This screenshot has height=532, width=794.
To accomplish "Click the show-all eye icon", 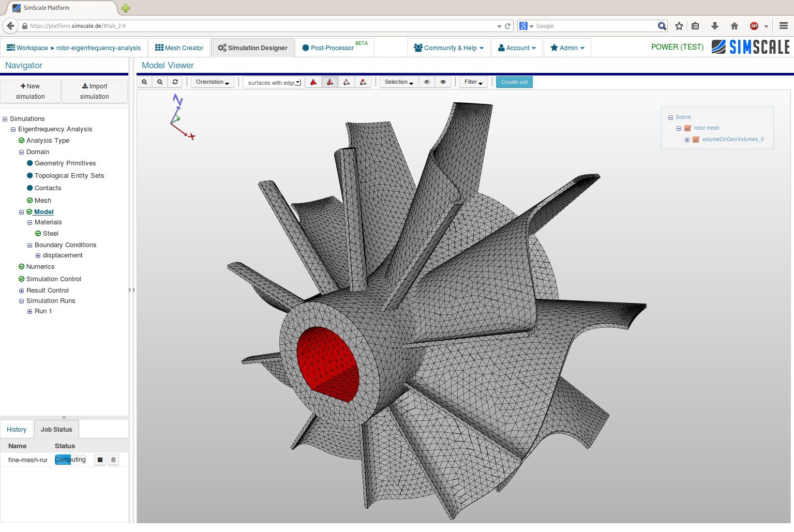I will pyautogui.click(x=443, y=82).
